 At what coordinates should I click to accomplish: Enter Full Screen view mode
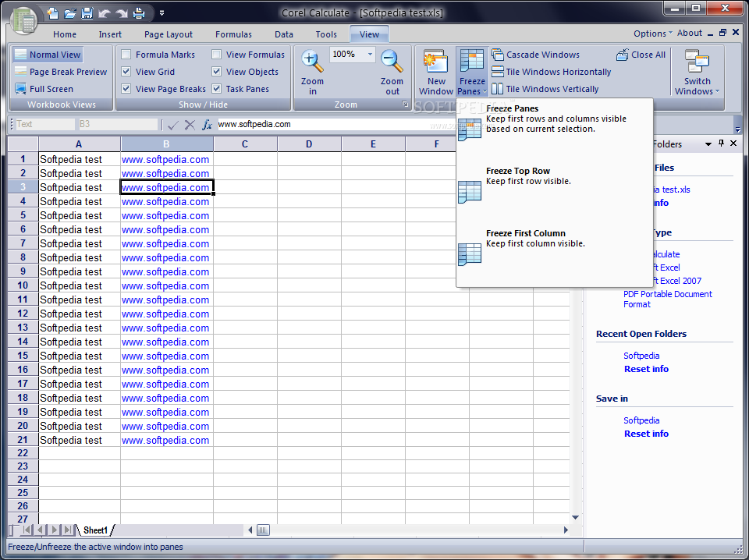(x=44, y=89)
